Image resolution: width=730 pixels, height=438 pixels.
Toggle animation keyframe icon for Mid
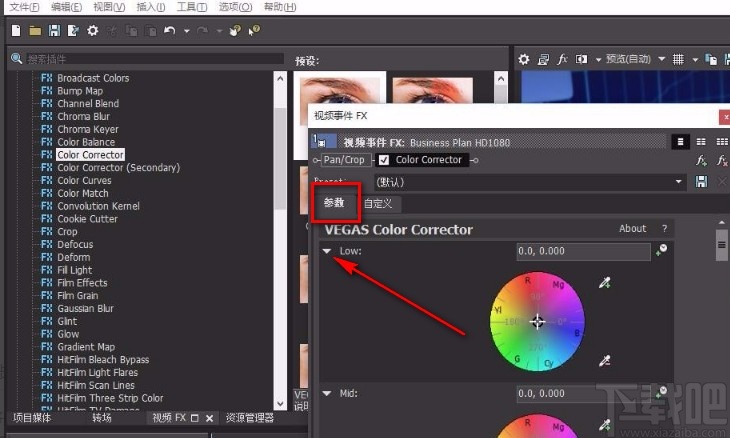[x=661, y=392]
